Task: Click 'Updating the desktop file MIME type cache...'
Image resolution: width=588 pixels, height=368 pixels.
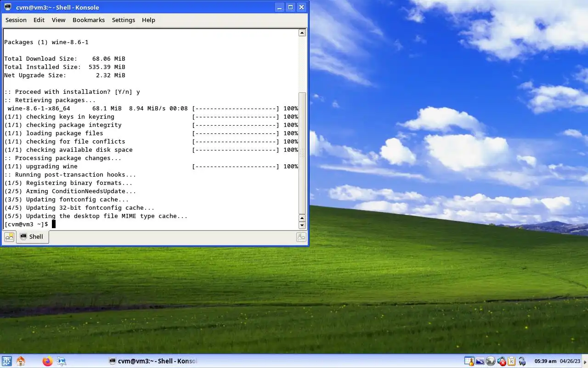Action: point(96,216)
